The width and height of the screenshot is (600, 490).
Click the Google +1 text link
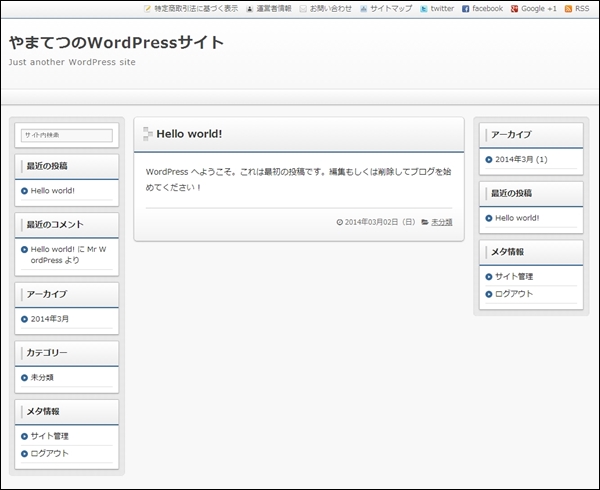pyautogui.click(x=539, y=8)
